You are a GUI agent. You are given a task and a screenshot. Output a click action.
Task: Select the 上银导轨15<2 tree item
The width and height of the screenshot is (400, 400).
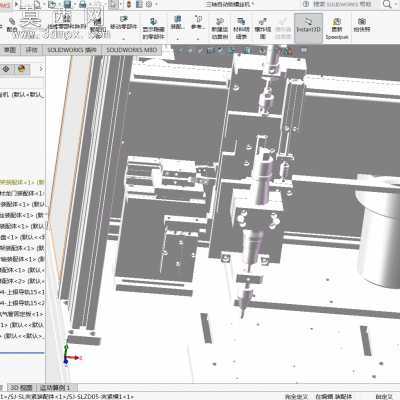click(x=22, y=303)
